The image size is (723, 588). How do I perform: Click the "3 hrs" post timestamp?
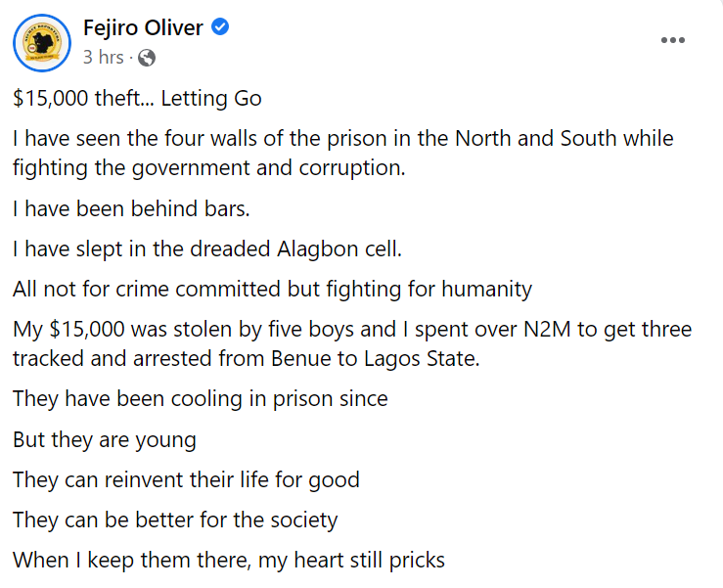[103, 58]
